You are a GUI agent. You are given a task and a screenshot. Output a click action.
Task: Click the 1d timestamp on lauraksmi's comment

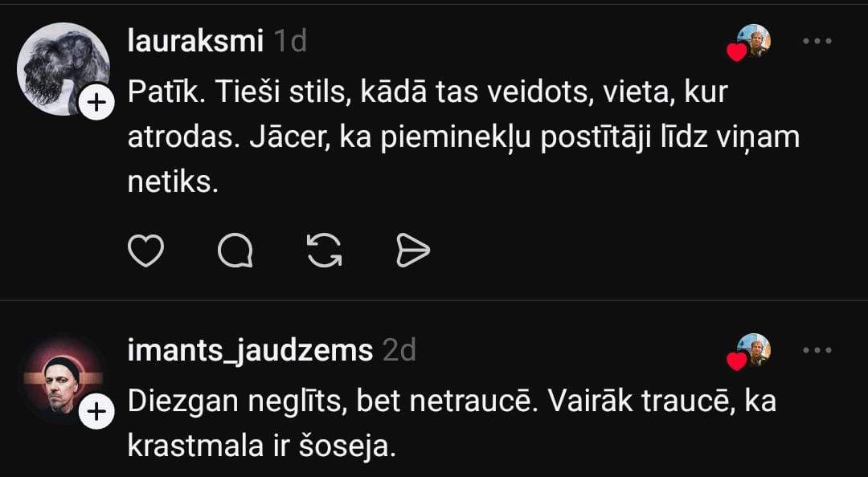click(290, 41)
